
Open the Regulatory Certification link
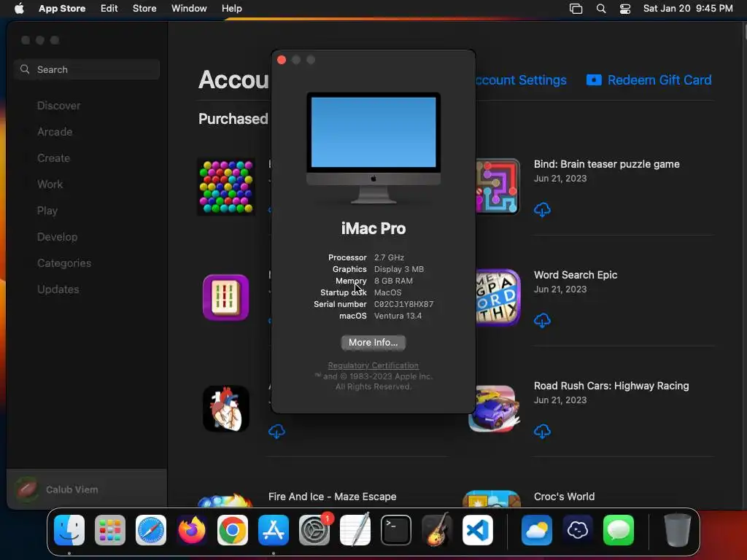(x=373, y=365)
